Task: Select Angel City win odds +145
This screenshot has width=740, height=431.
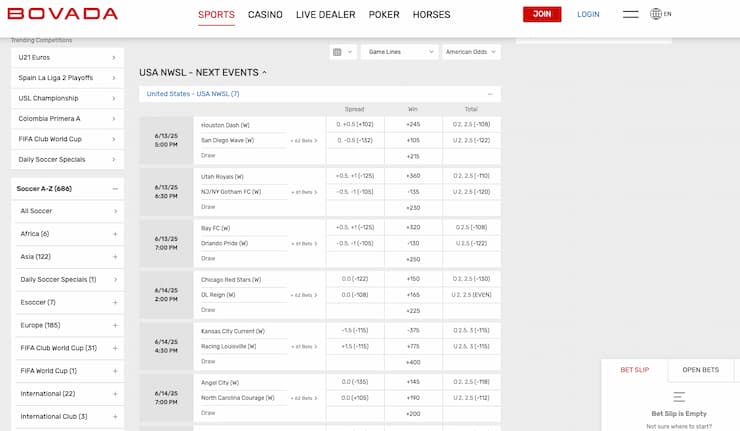Action: (413, 382)
